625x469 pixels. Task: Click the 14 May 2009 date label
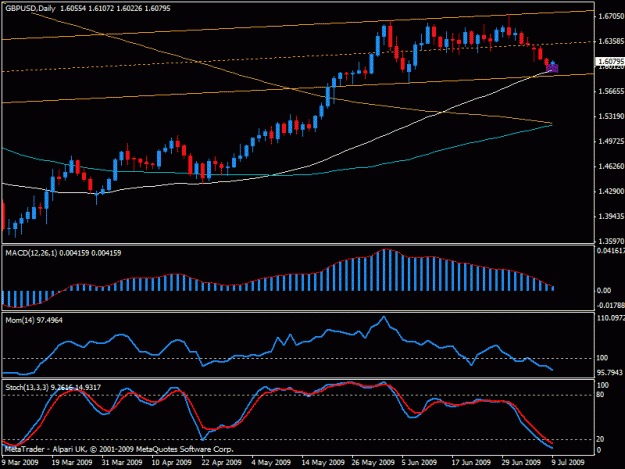click(323, 462)
